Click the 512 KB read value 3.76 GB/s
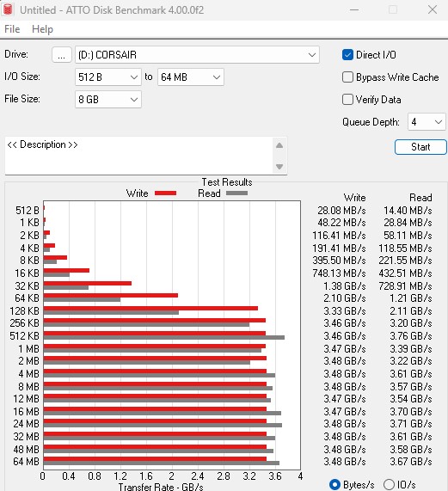The width and height of the screenshot is (448, 491). pos(411,336)
